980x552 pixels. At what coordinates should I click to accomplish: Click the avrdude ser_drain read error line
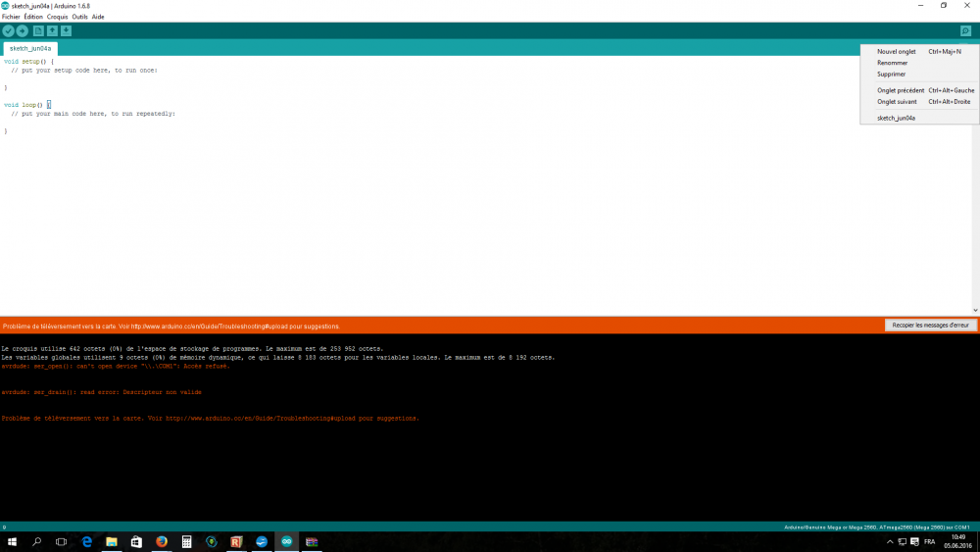tap(101, 392)
